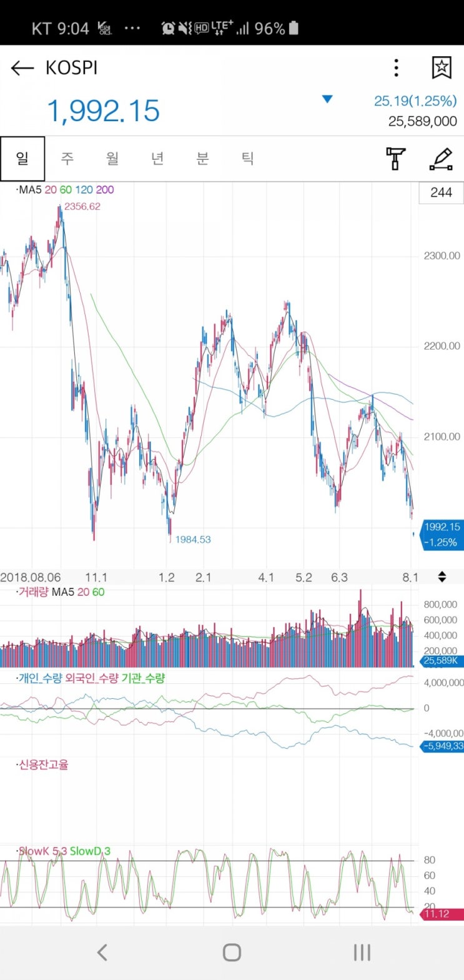Image resolution: width=464 pixels, height=980 pixels.
Task: Open the three-dot more options menu
Action: click(396, 68)
